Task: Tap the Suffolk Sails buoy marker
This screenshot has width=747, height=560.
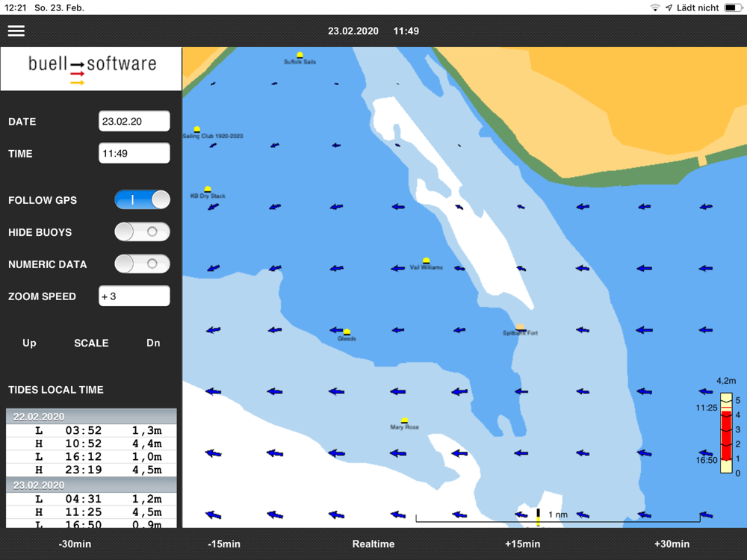Action: pyautogui.click(x=300, y=55)
